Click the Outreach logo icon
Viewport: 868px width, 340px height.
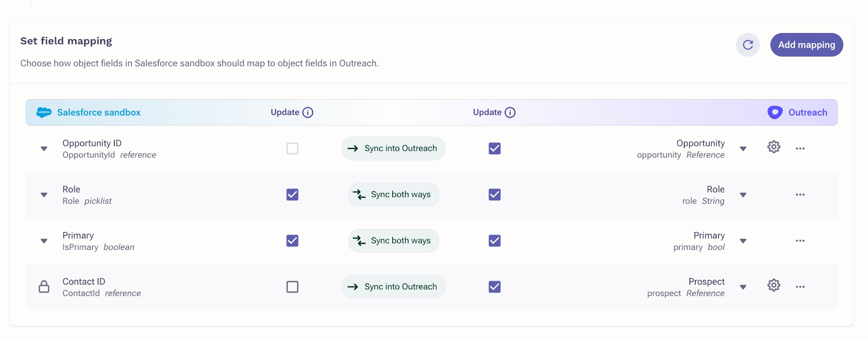pyautogui.click(x=775, y=112)
